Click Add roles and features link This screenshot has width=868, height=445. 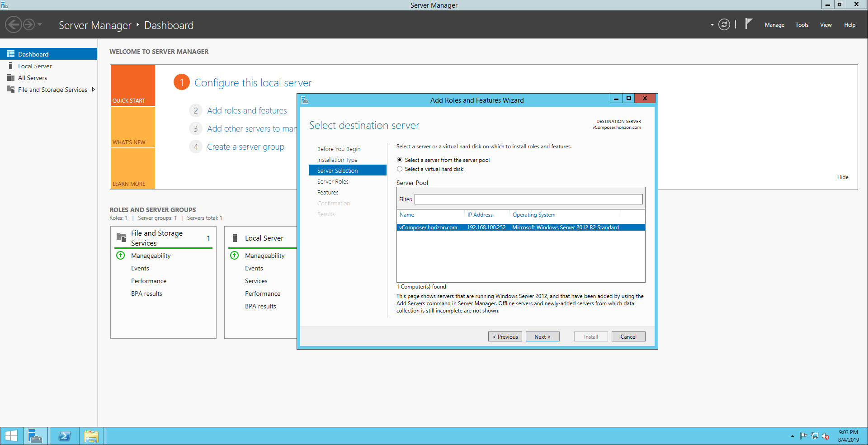[247, 111]
